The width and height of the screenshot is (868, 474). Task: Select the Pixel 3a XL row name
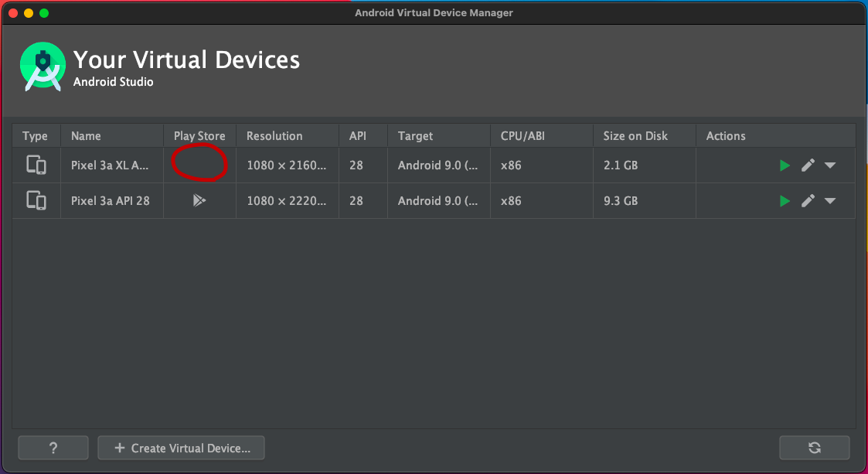click(110, 165)
